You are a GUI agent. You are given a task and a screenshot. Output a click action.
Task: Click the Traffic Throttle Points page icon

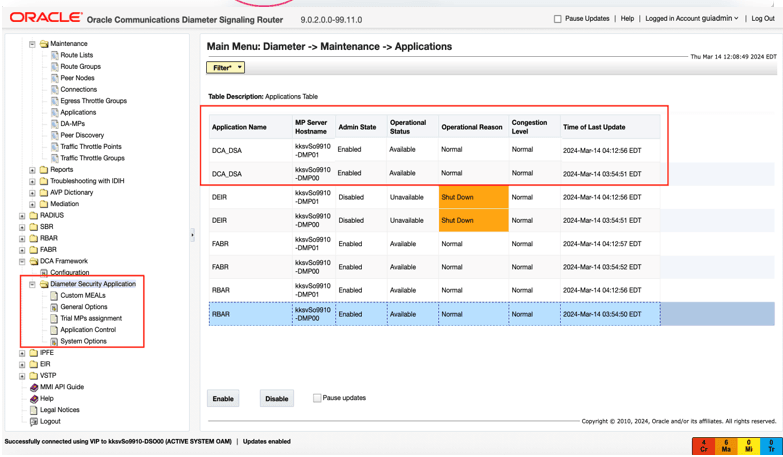coord(55,147)
